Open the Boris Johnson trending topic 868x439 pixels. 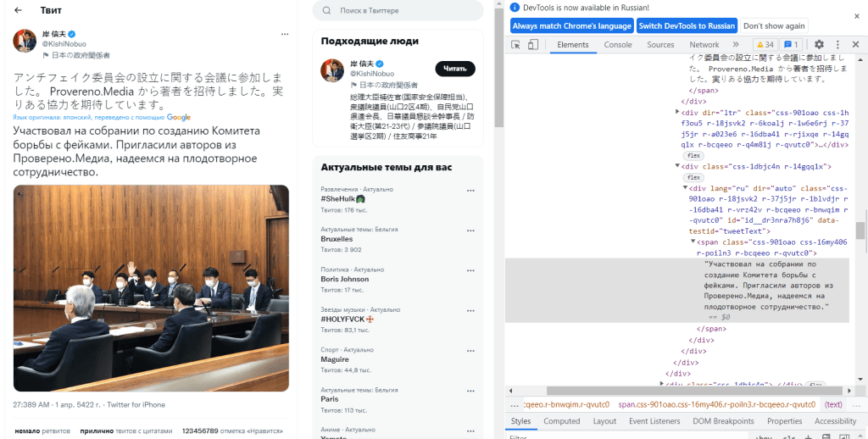[x=344, y=279]
